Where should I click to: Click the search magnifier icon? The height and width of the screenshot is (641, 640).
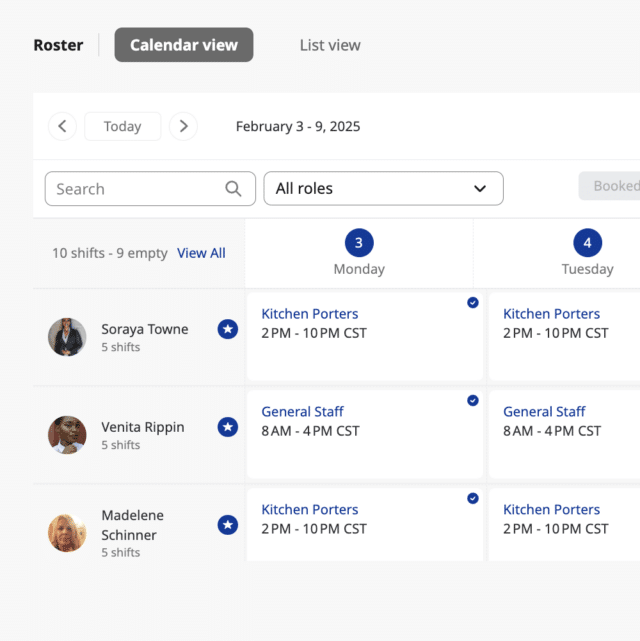tap(233, 189)
